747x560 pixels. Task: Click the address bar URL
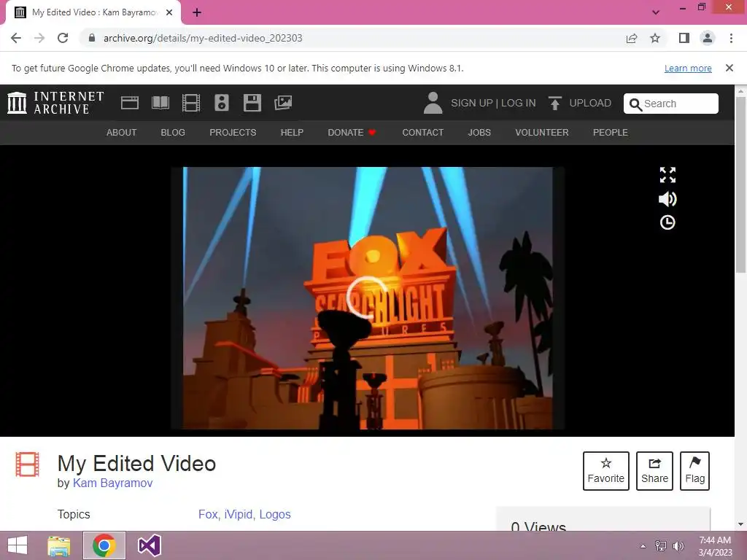click(203, 38)
